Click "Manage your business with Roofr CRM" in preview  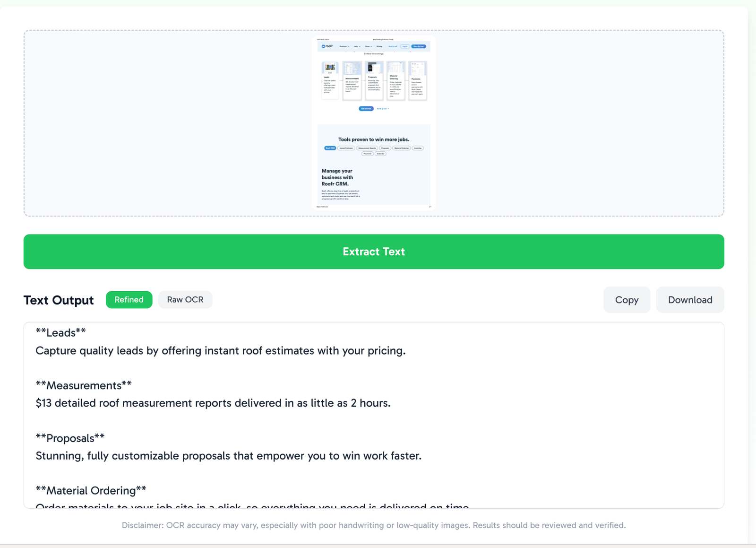coord(337,177)
